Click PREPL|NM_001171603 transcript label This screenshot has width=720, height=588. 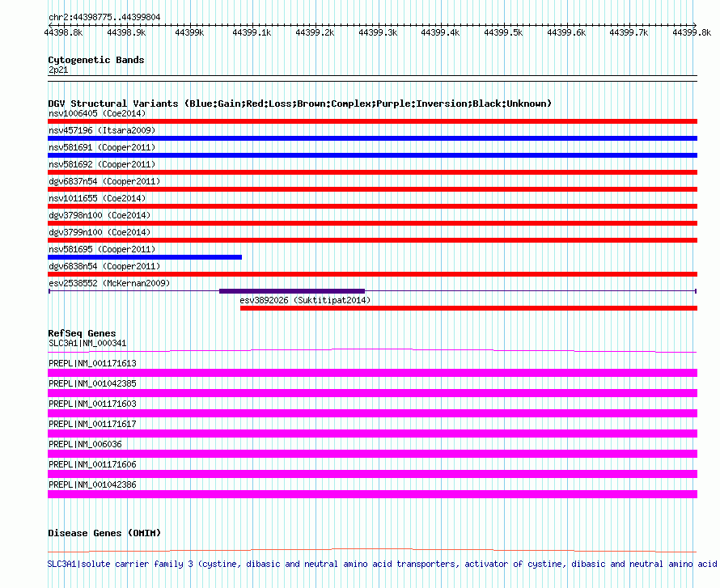tap(92, 404)
